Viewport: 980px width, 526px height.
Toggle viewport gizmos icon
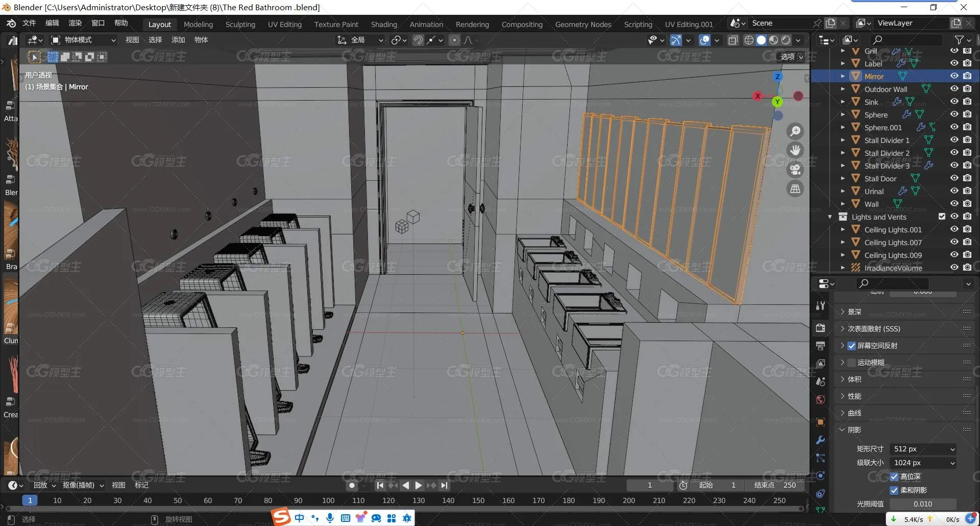(676, 40)
